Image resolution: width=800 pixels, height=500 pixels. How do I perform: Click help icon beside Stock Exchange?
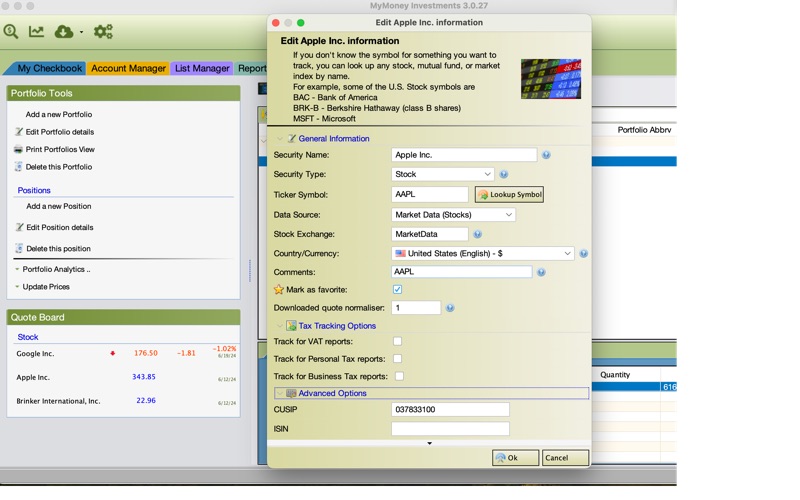(477, 234)
